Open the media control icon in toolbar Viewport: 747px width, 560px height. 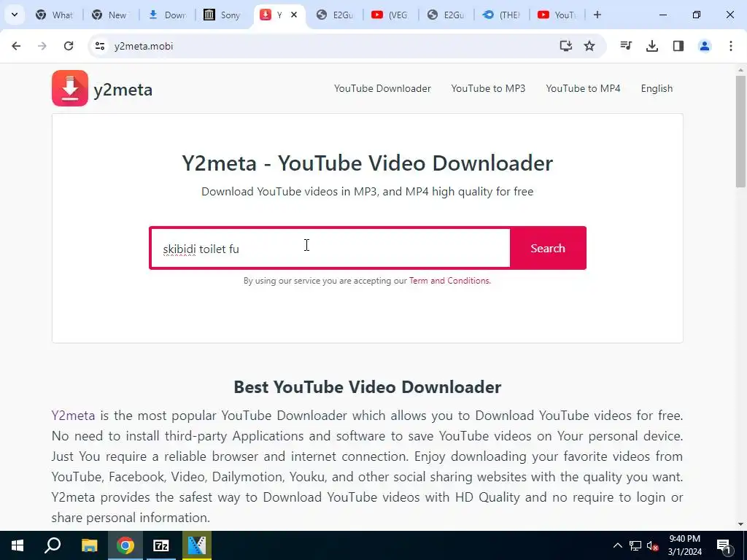point(626,46)
